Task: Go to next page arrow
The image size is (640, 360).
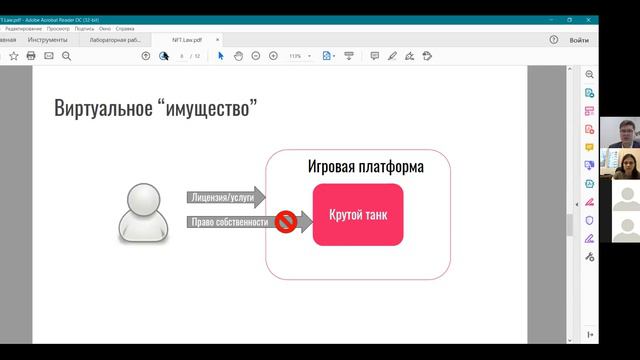Action: [164, 56]
